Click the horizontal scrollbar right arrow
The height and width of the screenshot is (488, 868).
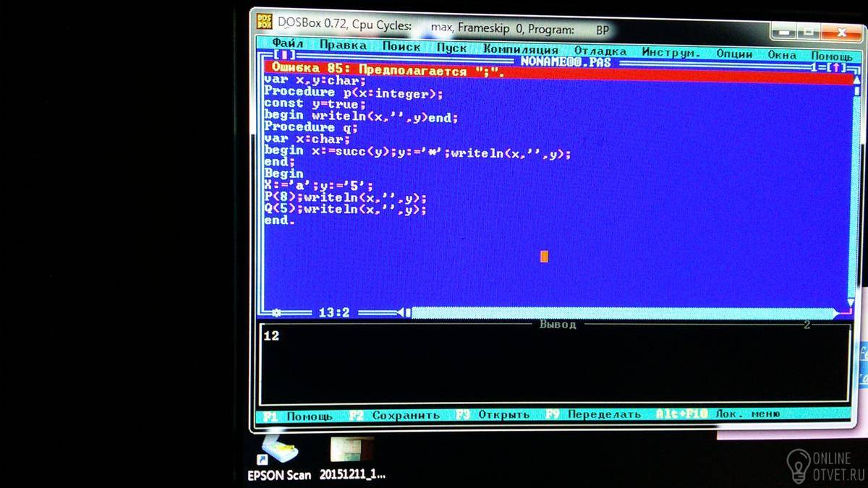click(x=838, y=314)
